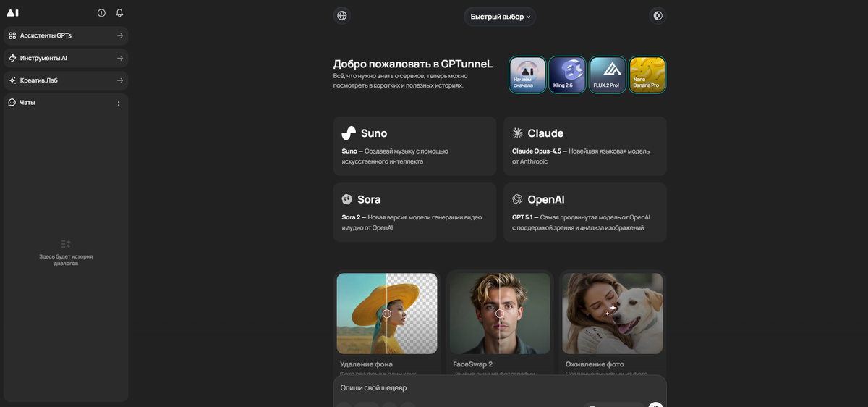The image size is (868, 407).
Task: Click the Оживление фото title
Action: pos(595,364)
